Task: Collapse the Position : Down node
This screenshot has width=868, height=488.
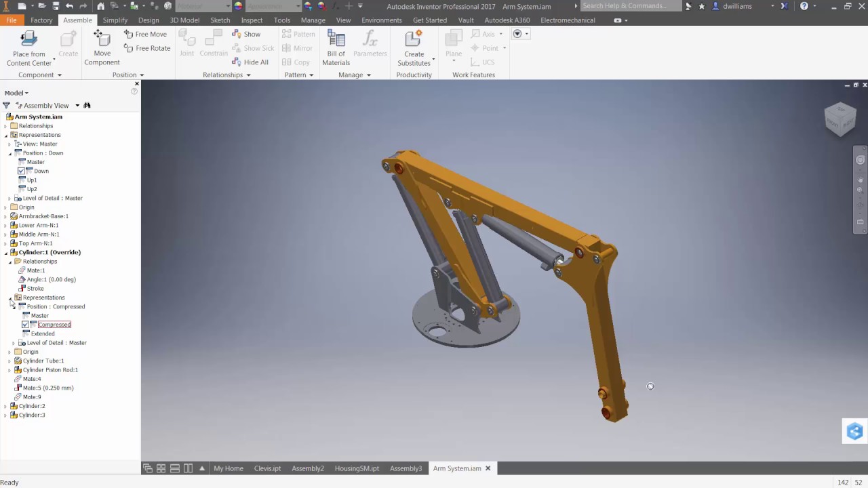Action: tap(9, 153)
